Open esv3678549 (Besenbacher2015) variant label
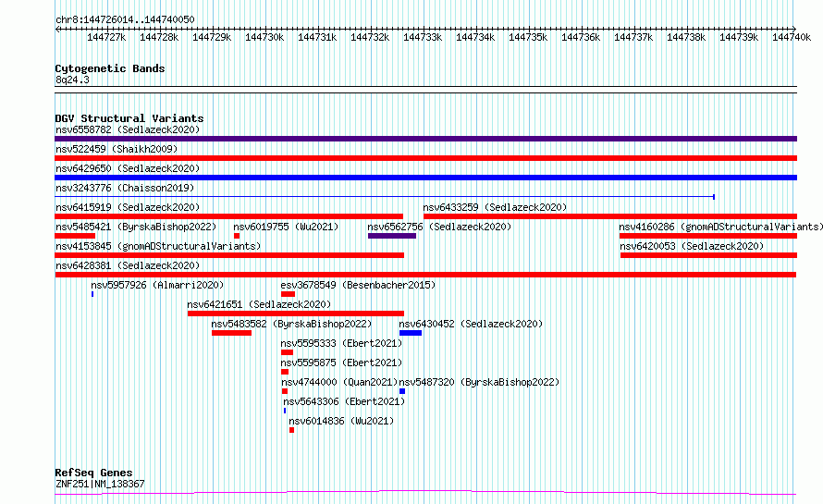 pos(358,285)
